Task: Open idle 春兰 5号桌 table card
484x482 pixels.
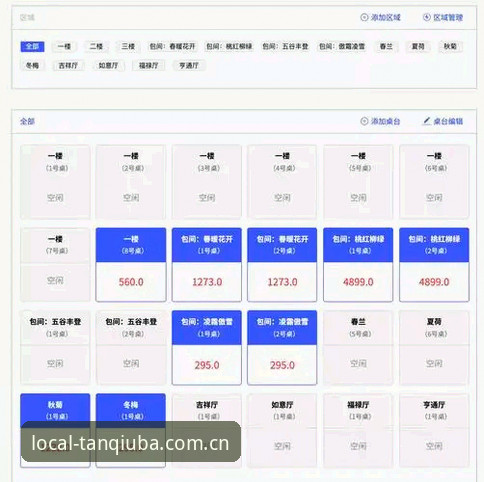Action: click(x=358, y=348)
